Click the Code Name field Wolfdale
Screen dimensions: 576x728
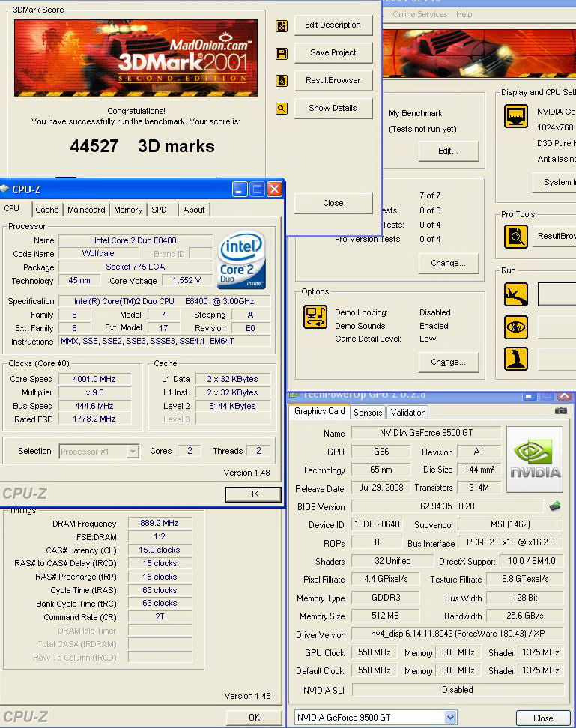click(x=98, y=253)
